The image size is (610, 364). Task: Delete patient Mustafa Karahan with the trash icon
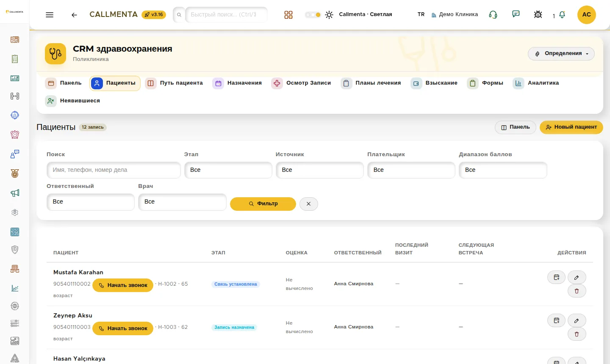tap(577, 291)
